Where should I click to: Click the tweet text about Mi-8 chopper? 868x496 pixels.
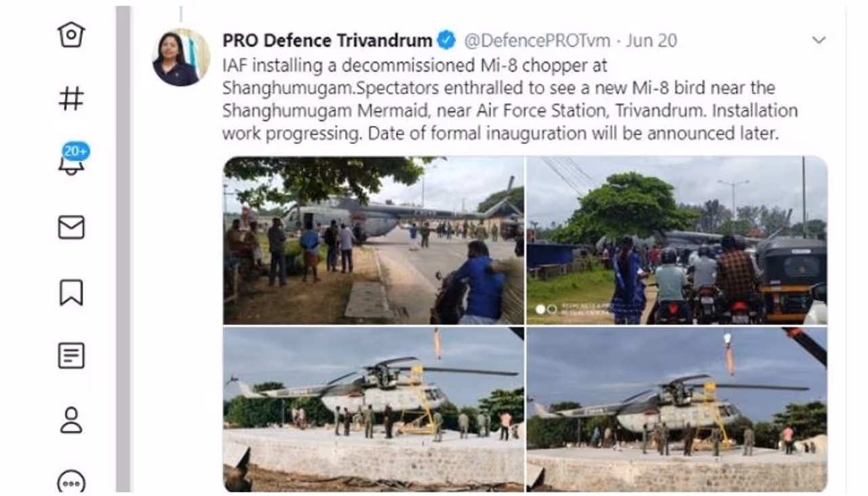510,99
